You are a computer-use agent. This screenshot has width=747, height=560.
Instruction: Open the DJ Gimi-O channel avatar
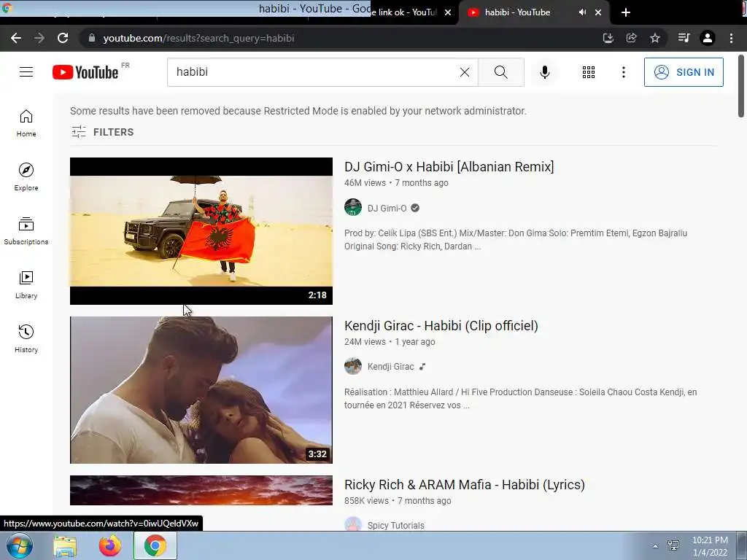353,208
